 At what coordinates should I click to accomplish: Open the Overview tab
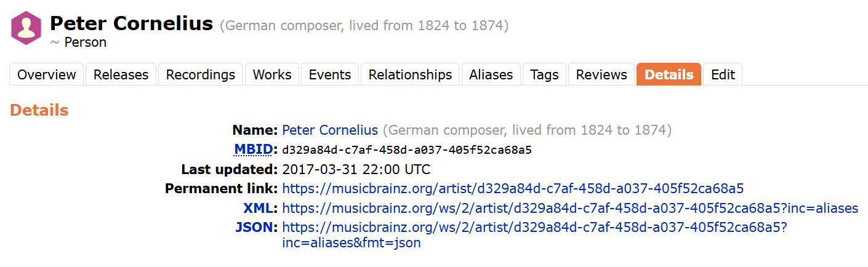[47, 74]
